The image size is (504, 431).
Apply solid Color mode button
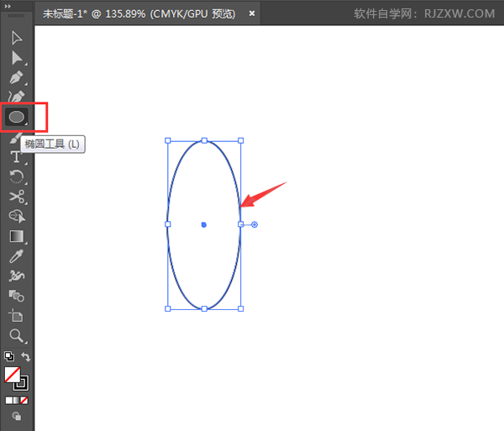9,401
